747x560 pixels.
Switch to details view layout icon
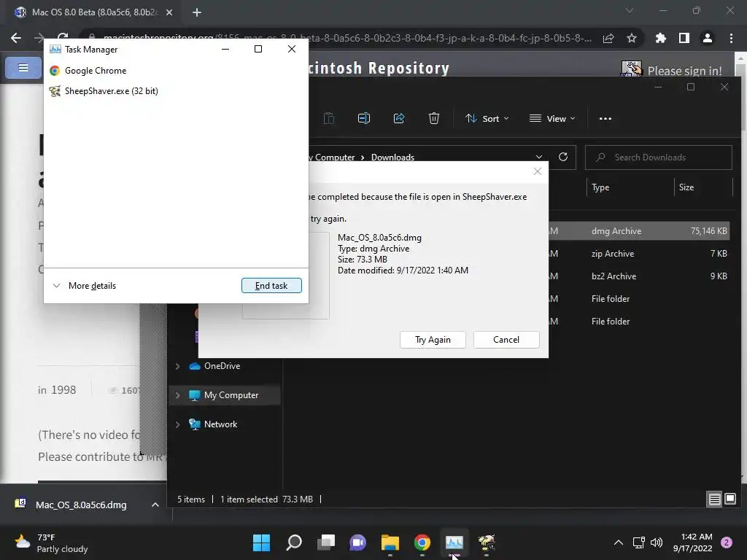[x=715, y=499]
